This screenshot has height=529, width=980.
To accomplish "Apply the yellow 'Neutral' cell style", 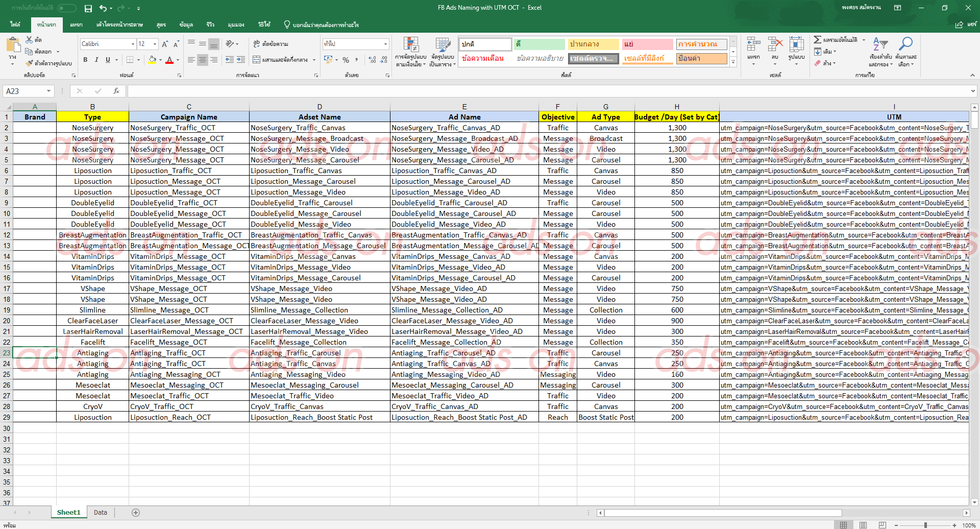I will click(594, 44).
